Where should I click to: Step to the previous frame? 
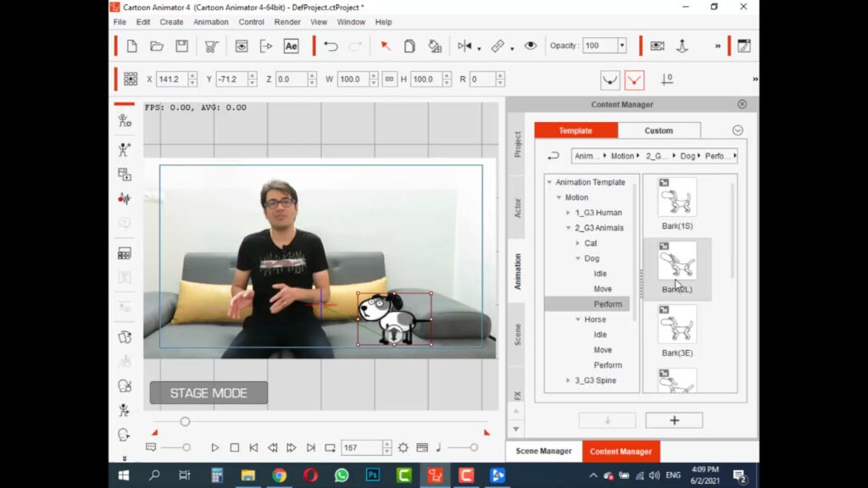coord(272,447)
